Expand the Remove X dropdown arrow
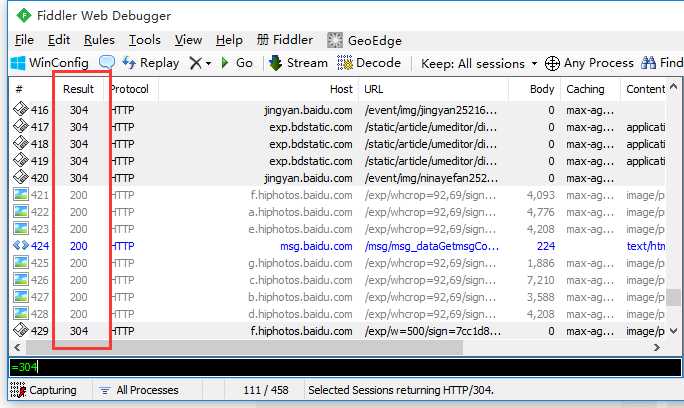Screen dimensions: 684x408 pos(209,64)
